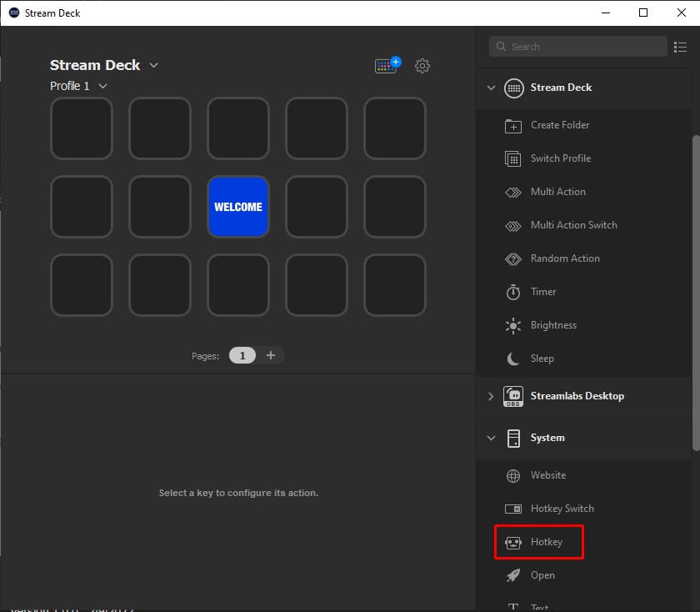Maximize the Stream Deck window
Image resolution: width=700 pixels, height=612 pixels.
coord(643,13)
